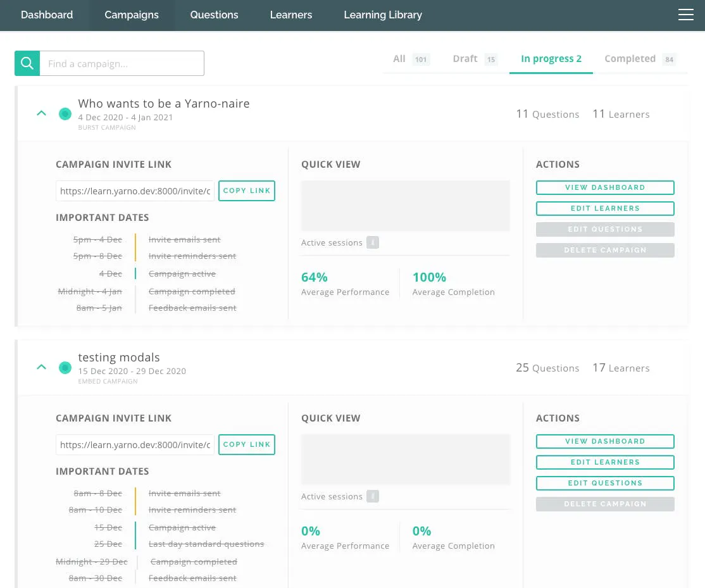
Task: Click the Active sessions count badge in Yarno-naire
Action: pyautogui.click(x=372, y=243)
